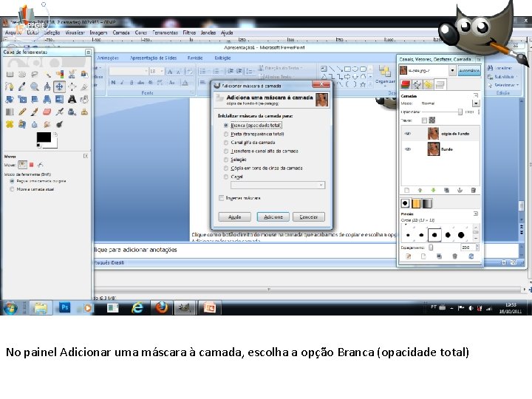Select the Blur/Sharpen droplet tool
The height and width of the screenshot is (399, 532).
(x=34, y=125)
